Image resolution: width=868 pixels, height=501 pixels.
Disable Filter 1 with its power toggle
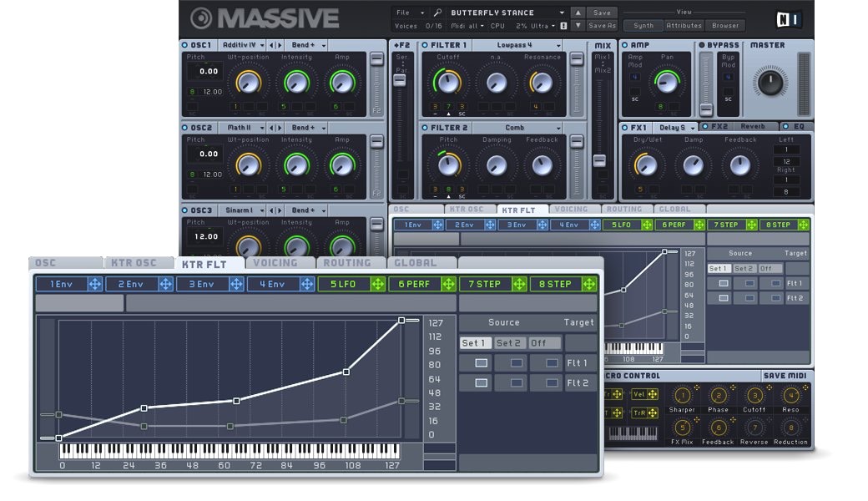[x=425, y=45]
